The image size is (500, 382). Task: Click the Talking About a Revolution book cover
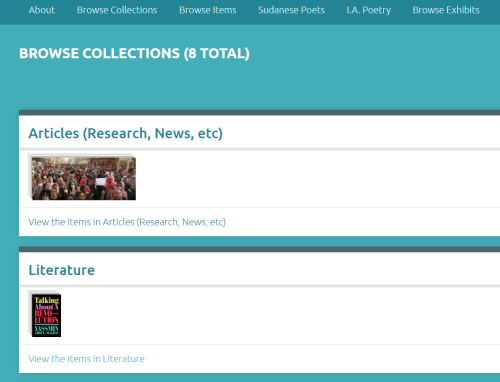[46, 315]
